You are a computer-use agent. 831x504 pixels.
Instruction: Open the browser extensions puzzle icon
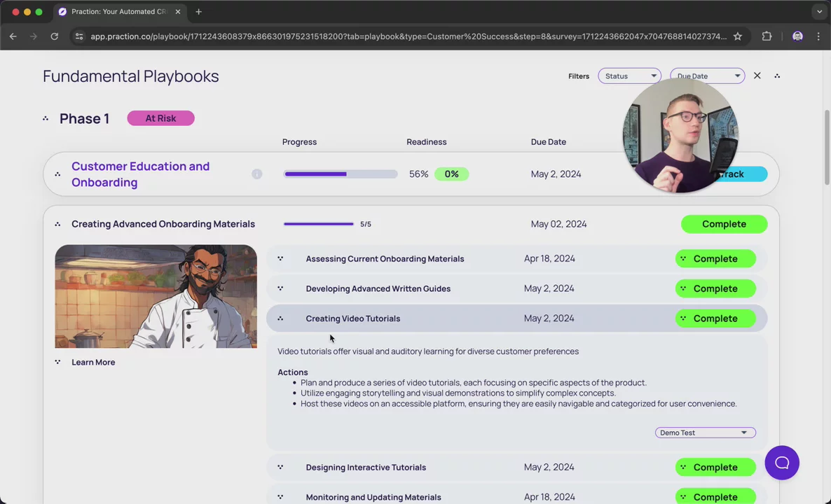point(767,36)
